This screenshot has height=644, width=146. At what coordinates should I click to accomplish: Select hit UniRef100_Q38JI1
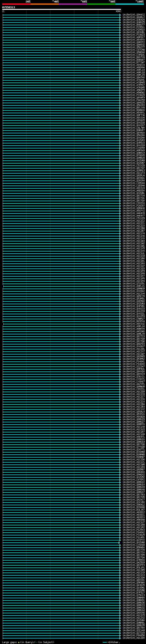134,376
